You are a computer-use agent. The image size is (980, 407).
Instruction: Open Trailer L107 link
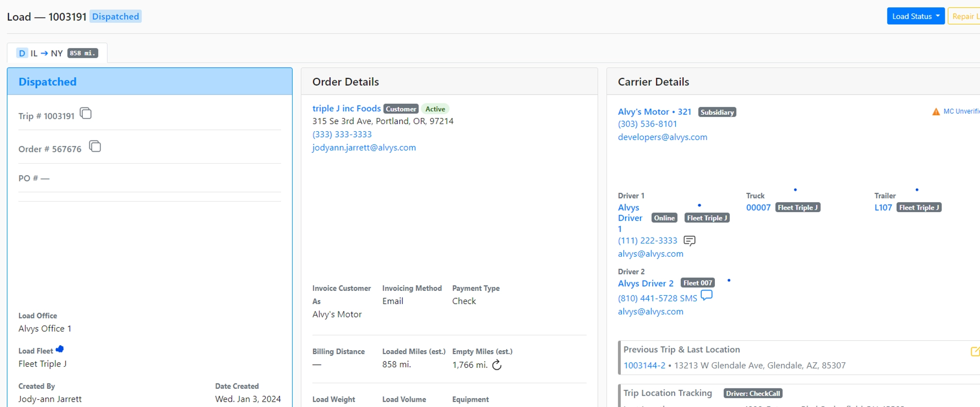pos(883,208)
